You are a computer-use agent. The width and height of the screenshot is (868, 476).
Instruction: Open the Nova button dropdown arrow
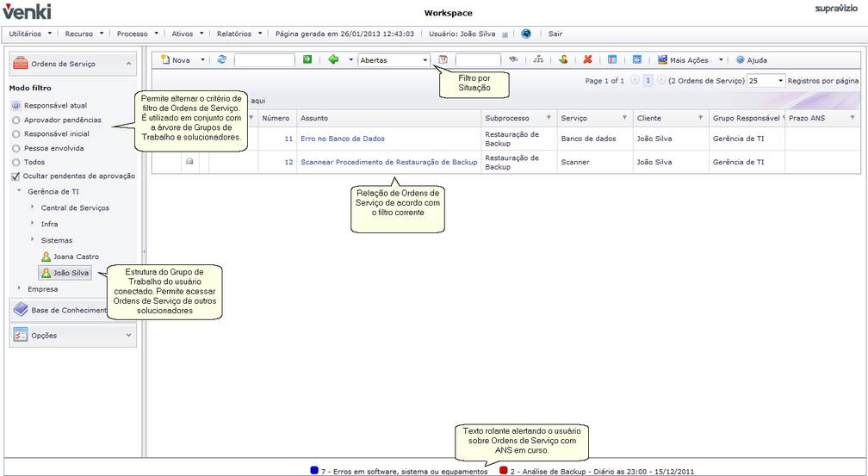[x=202, y=59]
